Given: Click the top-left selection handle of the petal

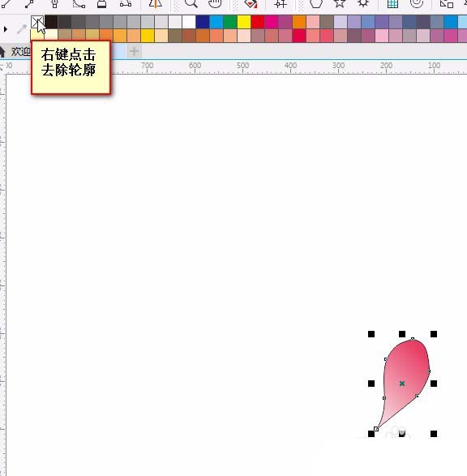Looking at the screenshot, I should pyautogui.click(x=371, y=334).
